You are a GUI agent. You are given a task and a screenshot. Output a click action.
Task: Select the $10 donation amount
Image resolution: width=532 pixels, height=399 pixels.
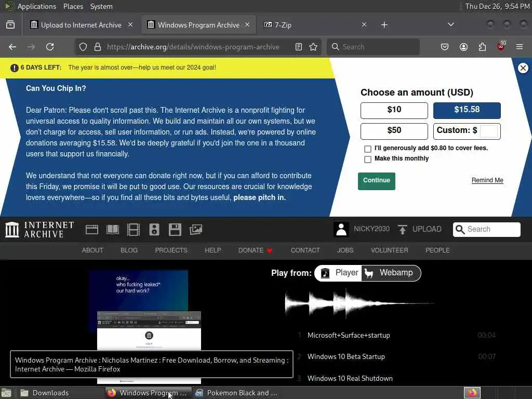click(394, 110)
